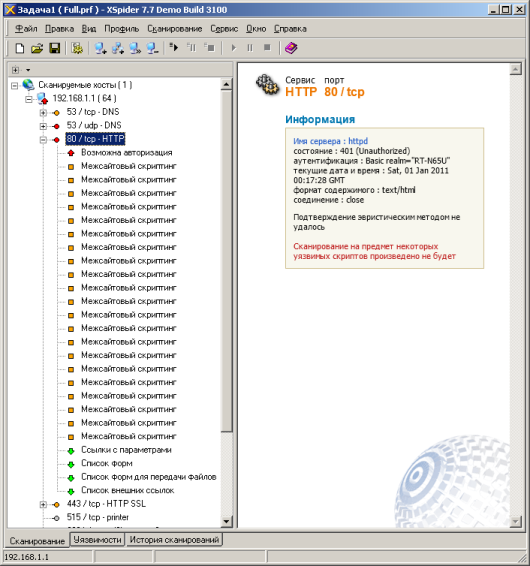Load the hosts list toolbar icon
Screen dimensions: 530x566
point(135,48)
